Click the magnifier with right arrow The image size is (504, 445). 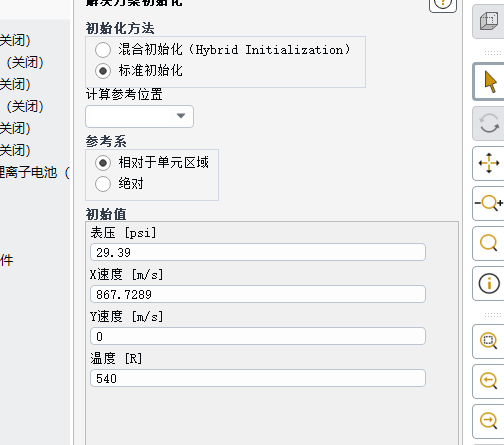[489, 421]
